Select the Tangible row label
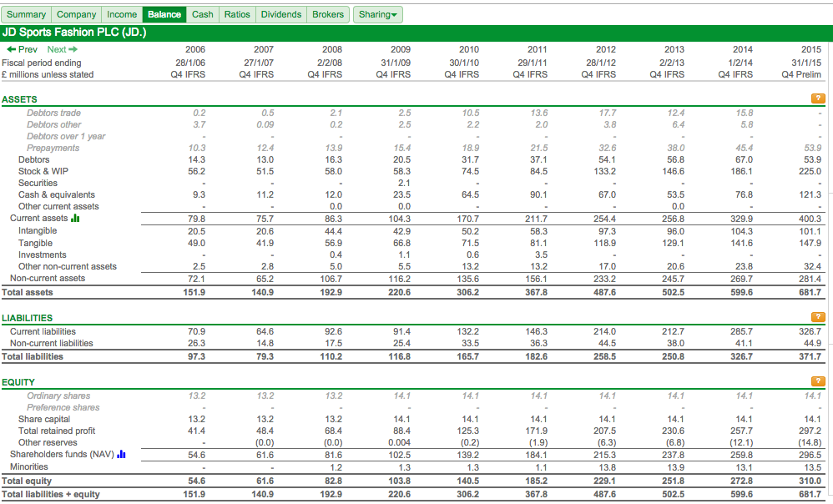This screenshot has width=833, height=504. 35,243
